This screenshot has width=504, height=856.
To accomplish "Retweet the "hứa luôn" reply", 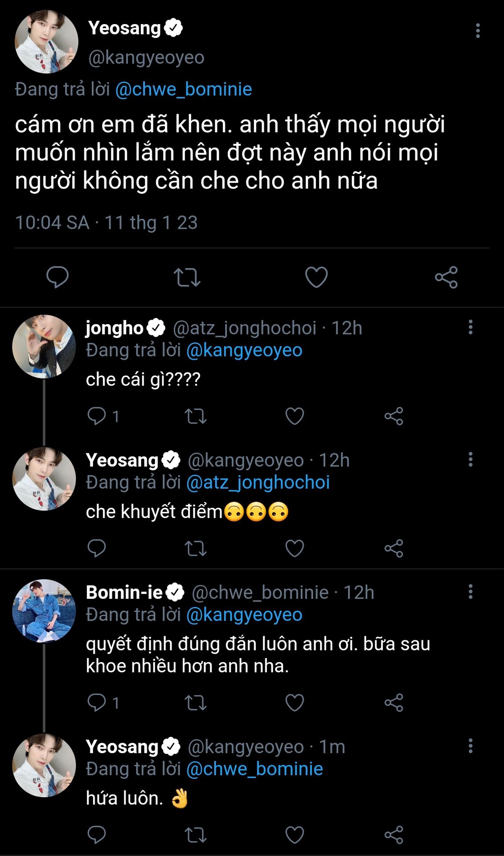I will pyautogui.click(x=196, y=835).
